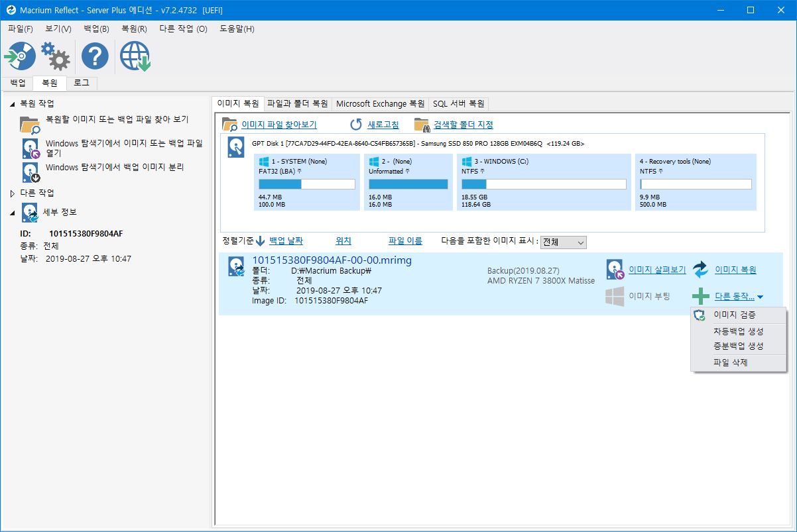
Task: Collapse the 세부 정보 section
Action: 13,213
